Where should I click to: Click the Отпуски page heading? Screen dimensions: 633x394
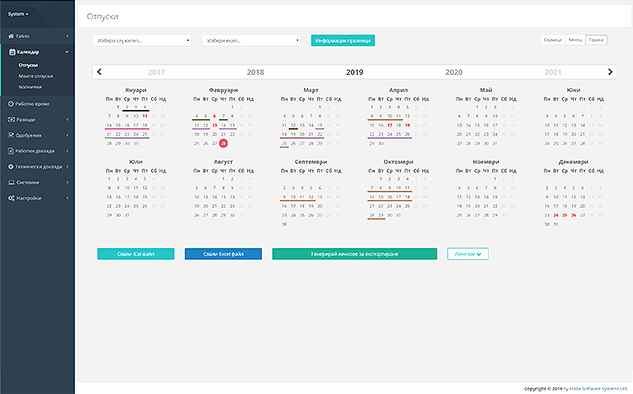pos(103,17)
